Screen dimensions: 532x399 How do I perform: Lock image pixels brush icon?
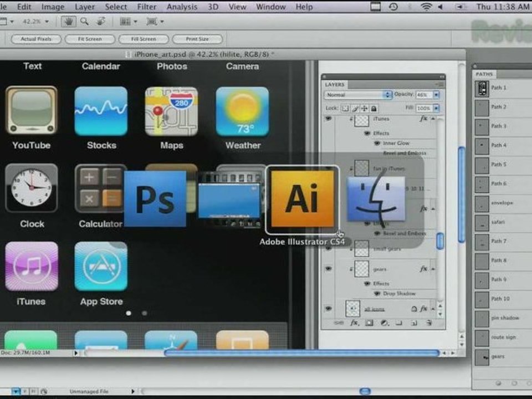355,109
